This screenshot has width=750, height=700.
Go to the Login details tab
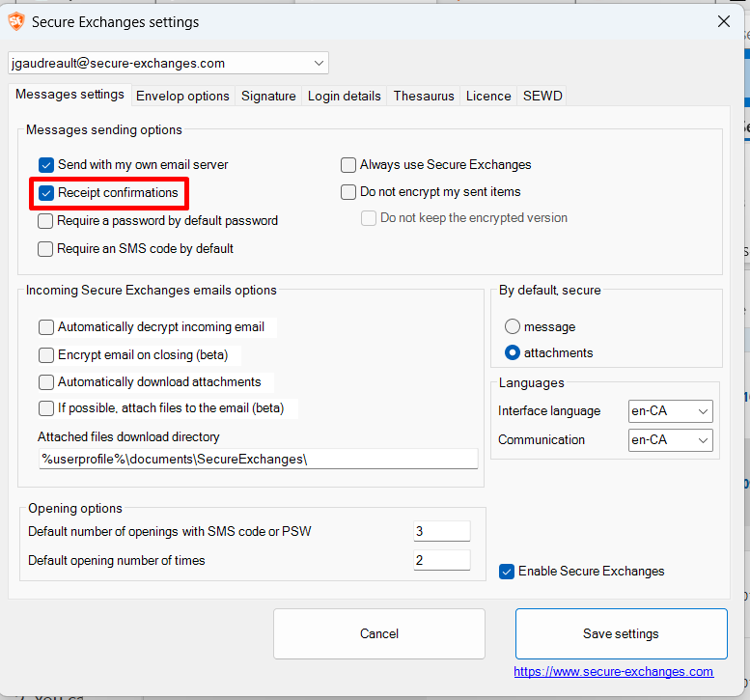[x=345, y=96]
